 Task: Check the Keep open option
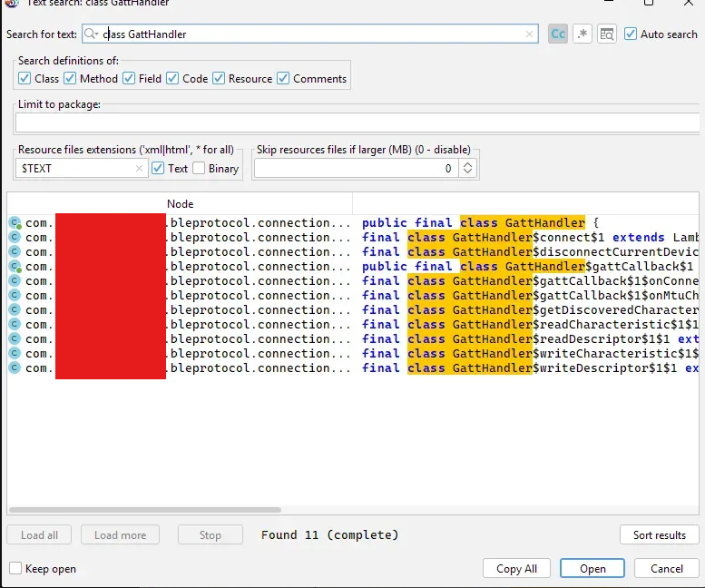(x=15, y=569)
